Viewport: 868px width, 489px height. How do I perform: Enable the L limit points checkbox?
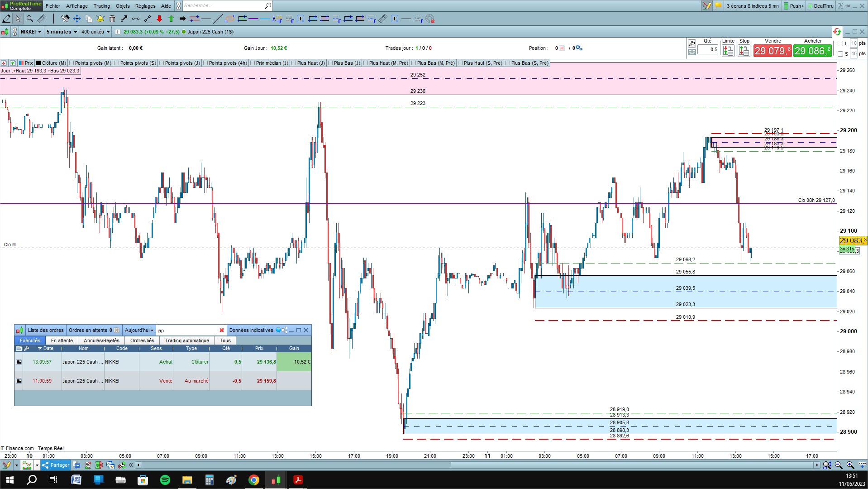840,43
